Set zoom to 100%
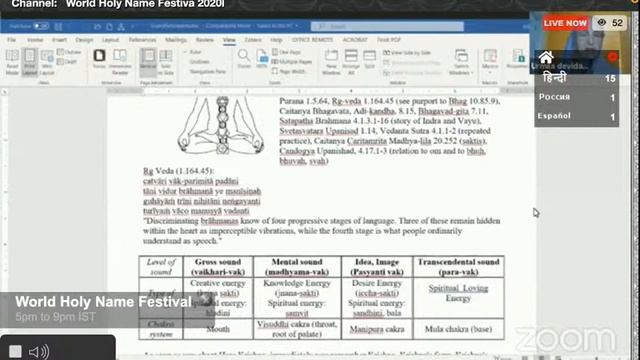The image size is (640, 360). 262,59
